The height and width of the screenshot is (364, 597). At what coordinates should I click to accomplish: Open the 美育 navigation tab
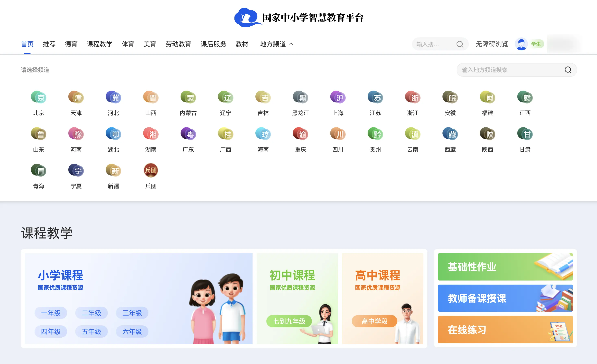pyautogui.click(x=150, y=44)
